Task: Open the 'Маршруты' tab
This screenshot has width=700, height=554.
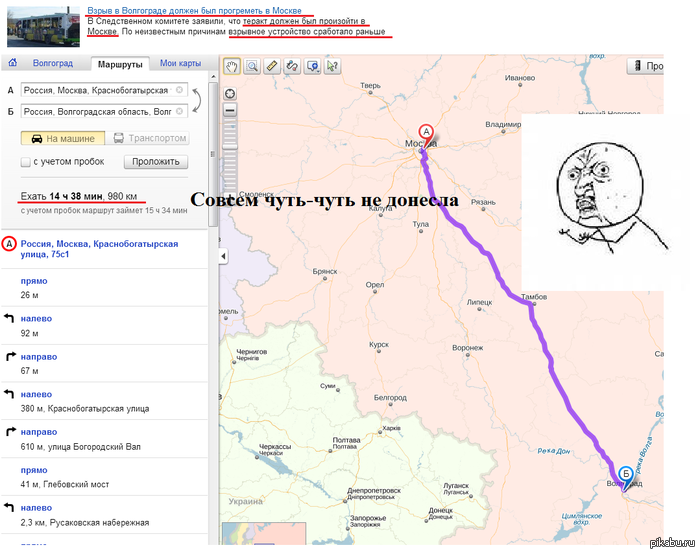Action: 120,64
